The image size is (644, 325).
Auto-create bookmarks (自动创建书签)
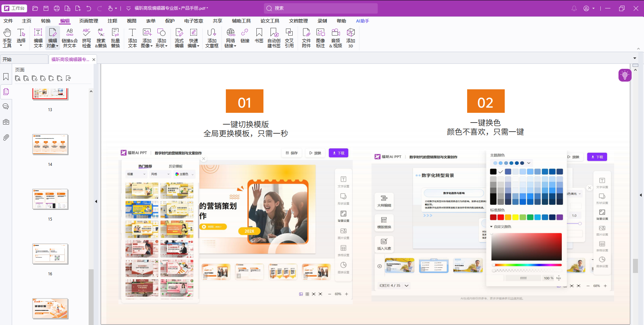274,38
